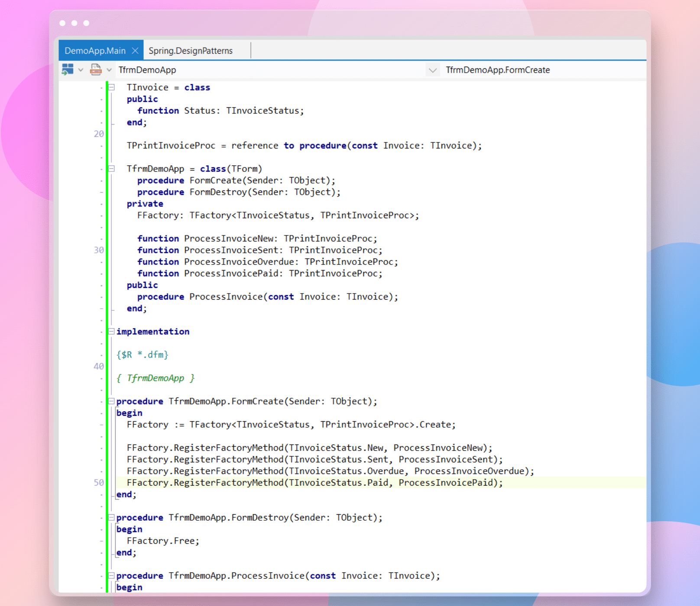This screenshot has height=606, width=700.
Task: Collapse the ProcessInvoice procedure fold marker
Action: point(111,575)
